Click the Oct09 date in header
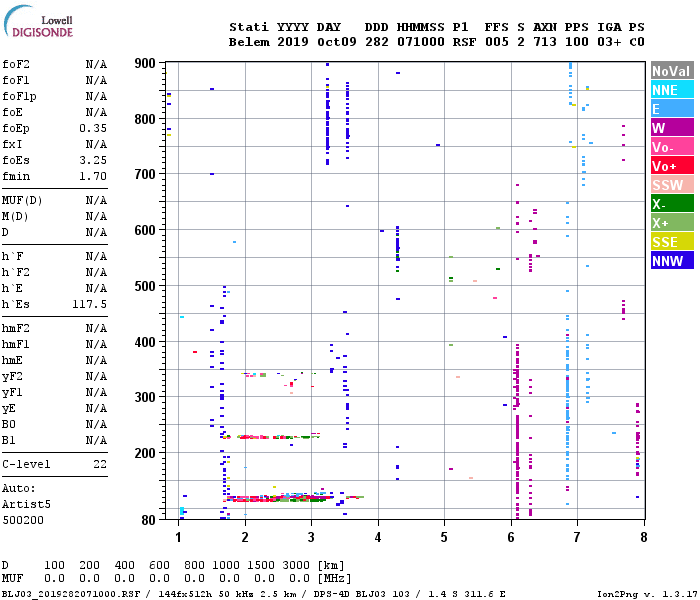Screen dimensions: 700x600 pyautogui.click(x=337, y=42)
